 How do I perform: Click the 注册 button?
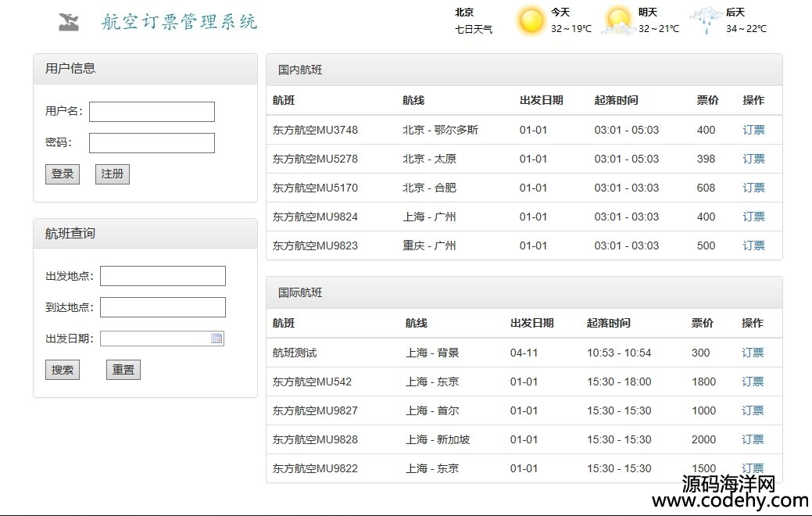(x=113, y=174)
